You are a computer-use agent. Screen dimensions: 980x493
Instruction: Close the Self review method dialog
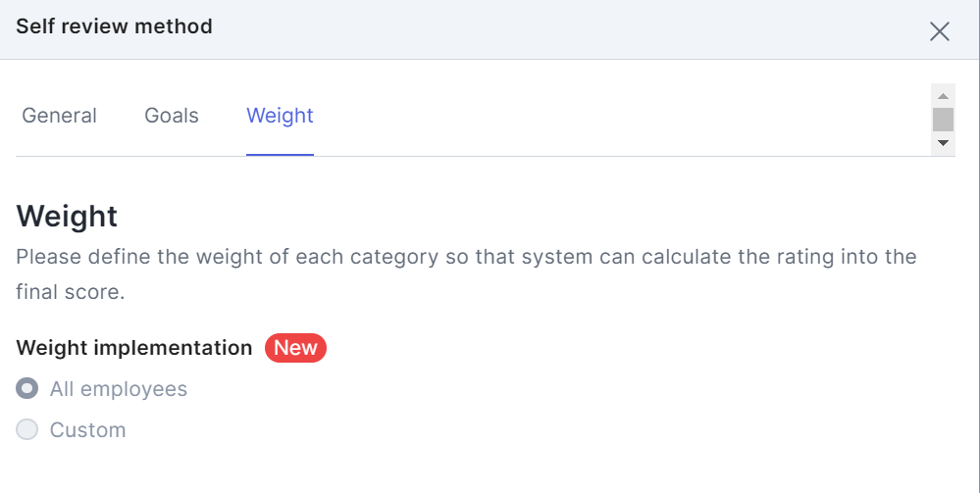click(x=939, y=31)
